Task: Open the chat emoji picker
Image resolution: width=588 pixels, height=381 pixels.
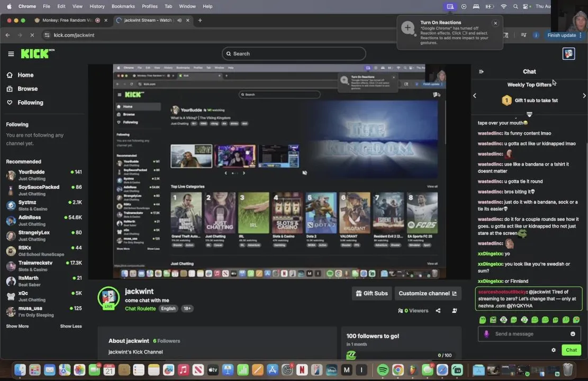Action: pyautogui.click(x=573, y=334)
